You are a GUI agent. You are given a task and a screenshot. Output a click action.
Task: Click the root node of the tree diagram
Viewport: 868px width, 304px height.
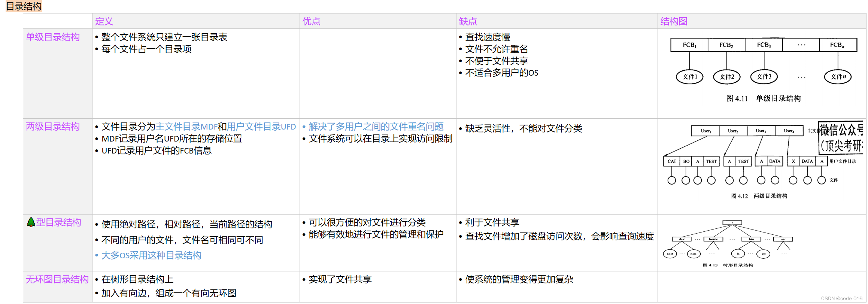click(732, 223)
